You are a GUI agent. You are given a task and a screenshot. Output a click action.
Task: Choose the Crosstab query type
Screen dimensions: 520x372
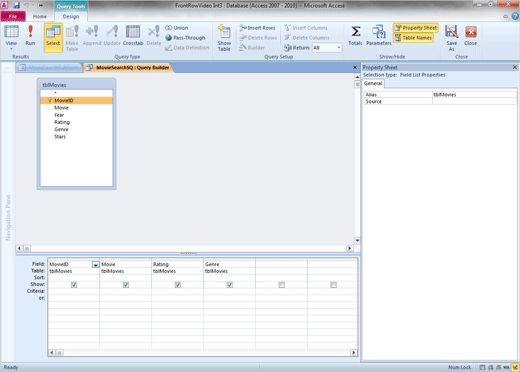tap(133, 35)
